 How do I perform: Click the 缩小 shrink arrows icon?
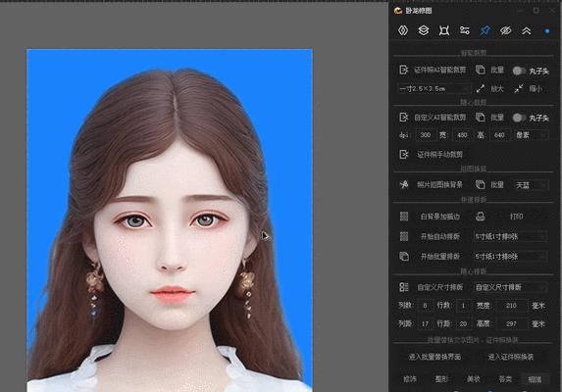(518, 88)
